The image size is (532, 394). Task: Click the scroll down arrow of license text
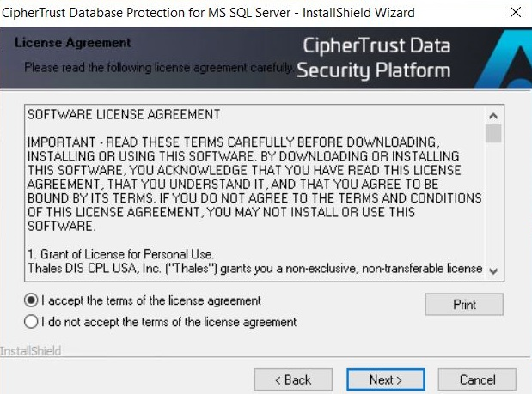(493, 270)
